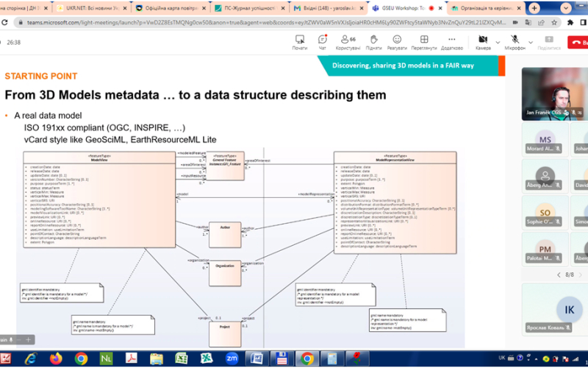
Task: Close the UKR.NET tab
Action: pyautogui.click(x=125, y=8)
